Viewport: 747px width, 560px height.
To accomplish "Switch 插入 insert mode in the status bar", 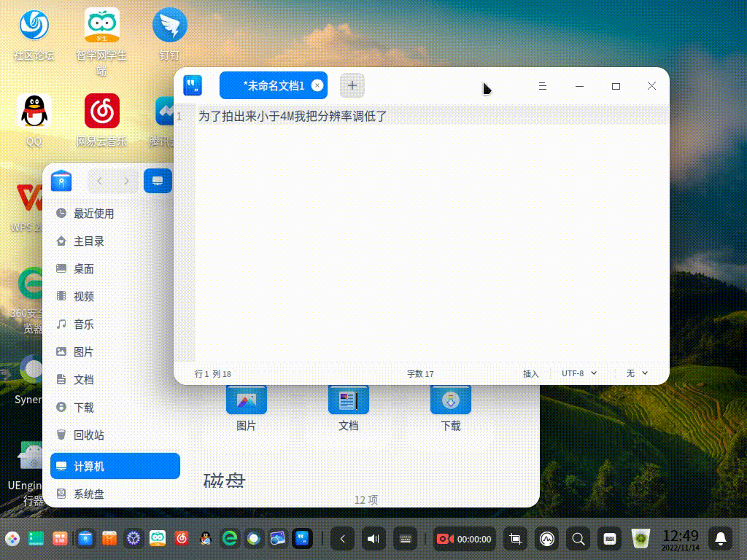I will (530, 373).
